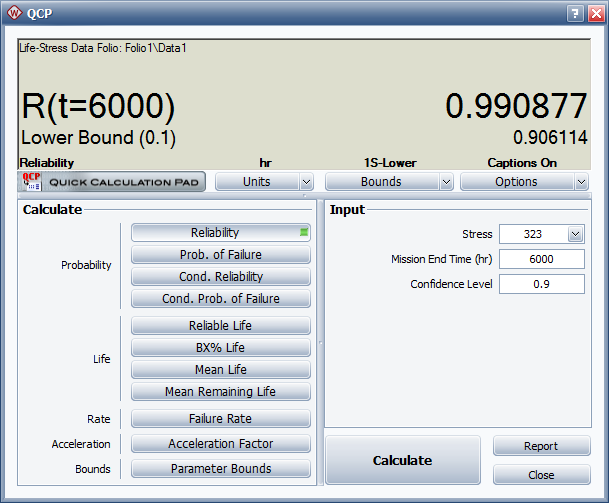Click the Quick Calculation Pad button
This screenshot has width=609, height=503.
tap(111, 182)
